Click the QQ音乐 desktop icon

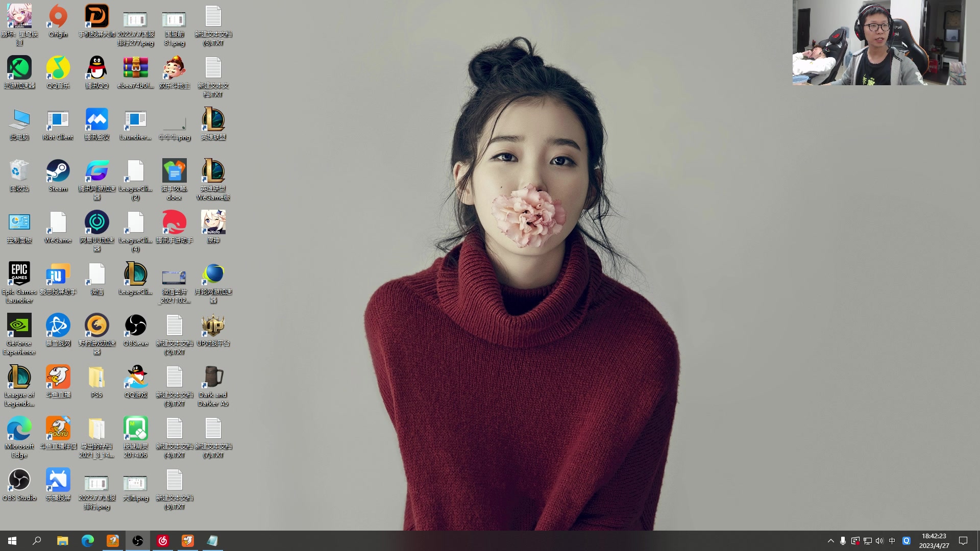pyautogui.click(x=58, y=68)
